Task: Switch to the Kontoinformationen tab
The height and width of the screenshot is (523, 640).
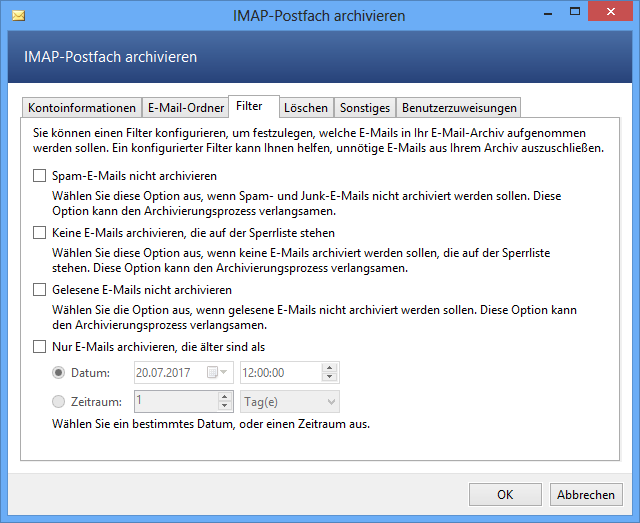Action: click(82, 108)
